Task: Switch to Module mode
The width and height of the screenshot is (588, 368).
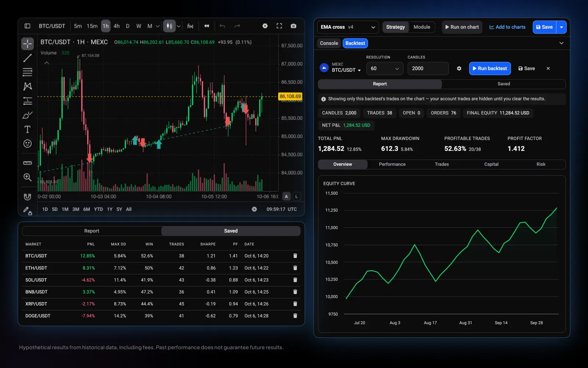Action: (x=422, y=27)
